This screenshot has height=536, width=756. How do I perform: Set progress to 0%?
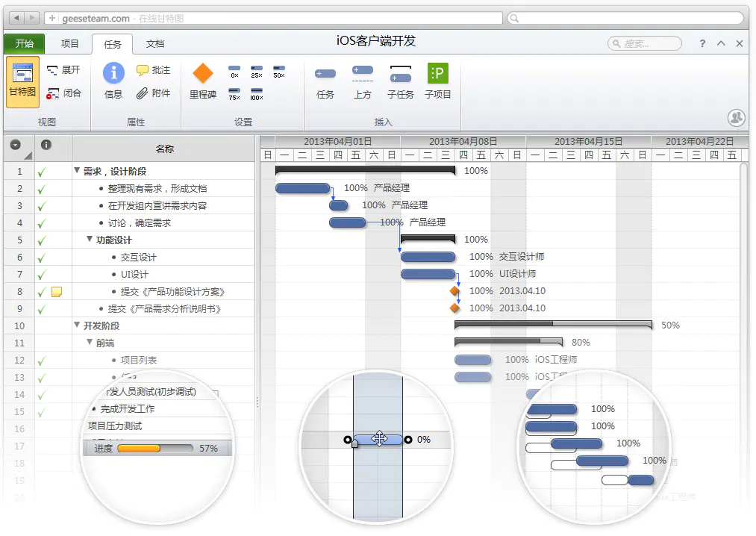(x=234, y=72)
